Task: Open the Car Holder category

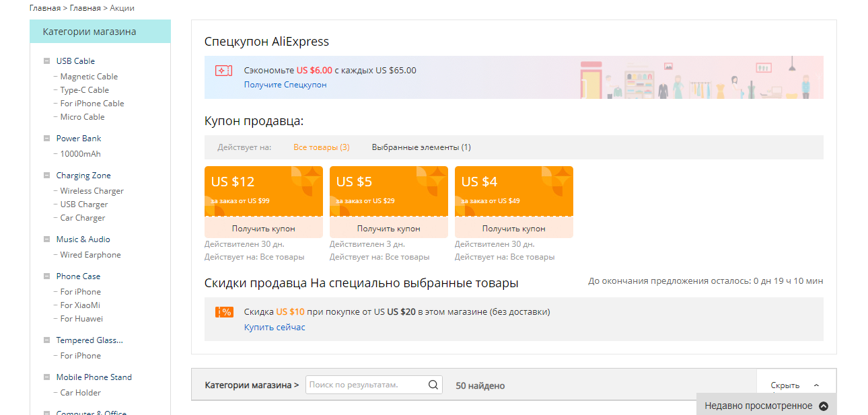Action: pos(81,393)
